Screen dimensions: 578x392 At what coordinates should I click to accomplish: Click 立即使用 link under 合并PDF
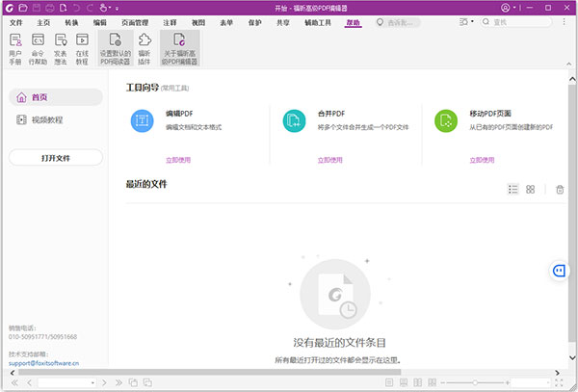[329, 160]
